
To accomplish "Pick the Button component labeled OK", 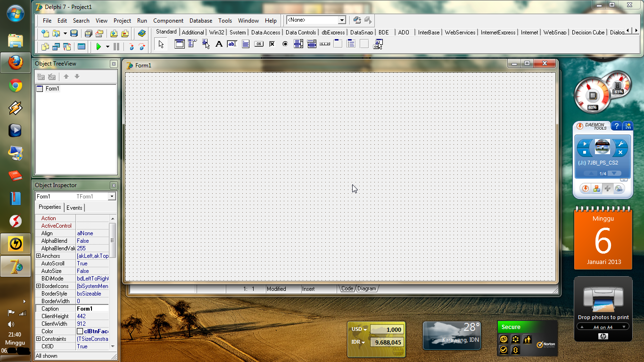I will [x=259, y=44].
